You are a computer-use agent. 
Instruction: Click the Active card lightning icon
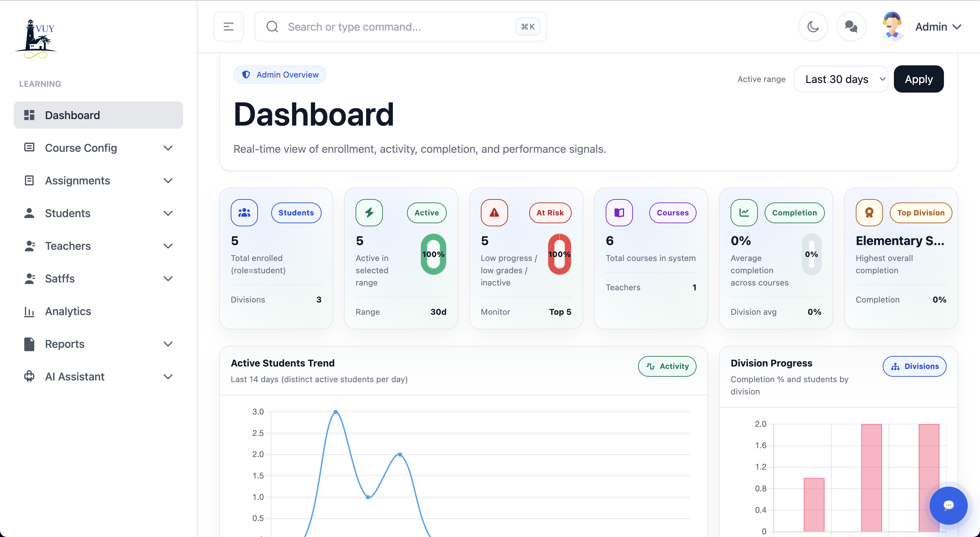point(369,213)
